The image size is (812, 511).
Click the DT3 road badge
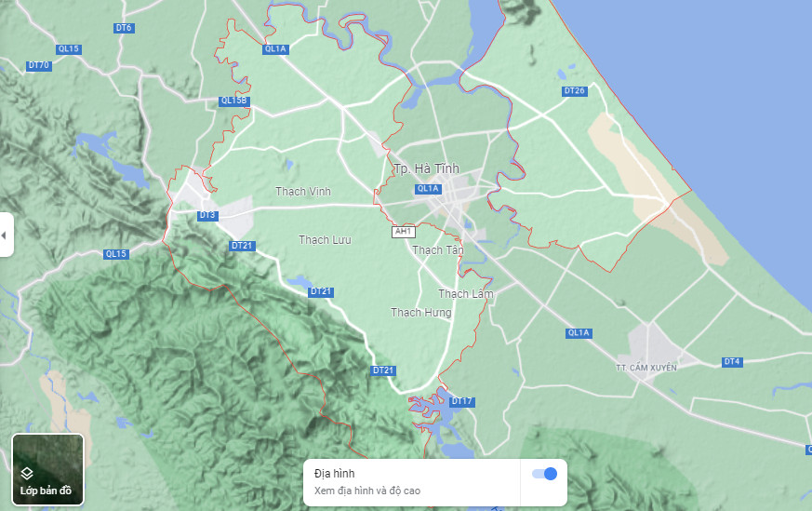click(207, 215)
